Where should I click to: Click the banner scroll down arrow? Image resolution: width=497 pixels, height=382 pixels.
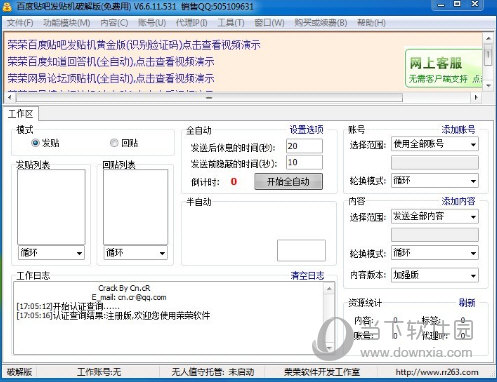[x=488, y=86]
